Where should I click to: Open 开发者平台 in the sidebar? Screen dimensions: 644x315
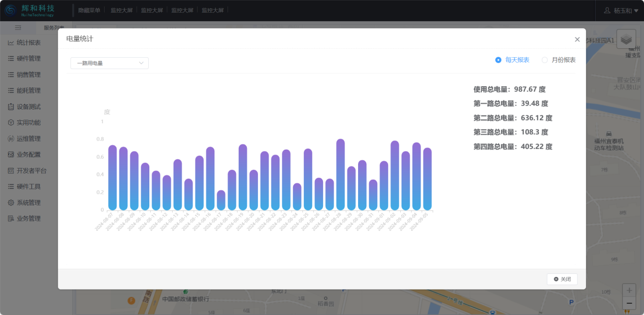(31, 170)
